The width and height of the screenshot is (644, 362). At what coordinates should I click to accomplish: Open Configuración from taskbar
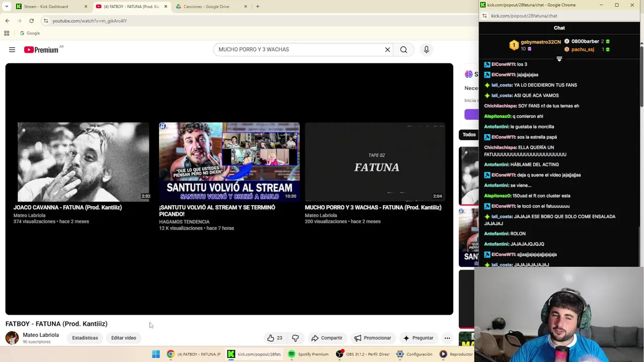coord(415,354)
